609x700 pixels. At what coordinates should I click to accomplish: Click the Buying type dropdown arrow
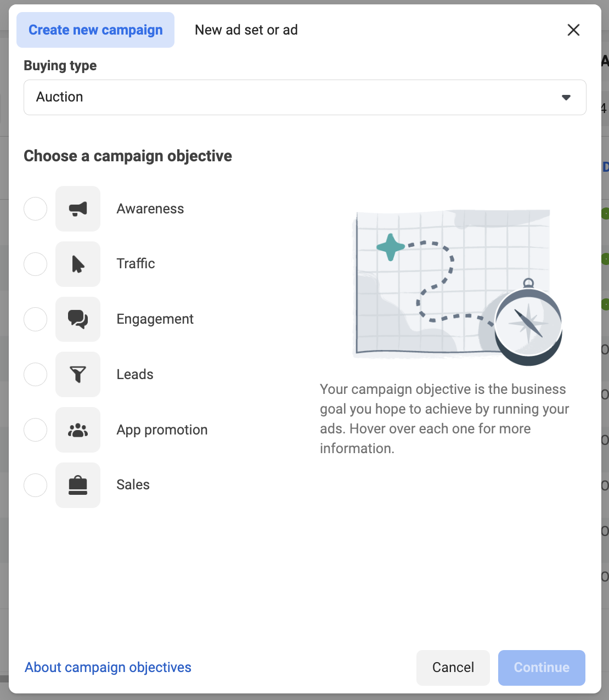pos(566,98)
